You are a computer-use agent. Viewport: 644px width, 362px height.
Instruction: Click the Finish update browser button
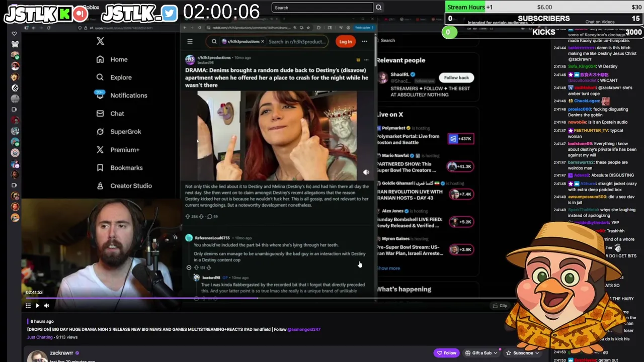pyautogui.click(x=363, y=28)
